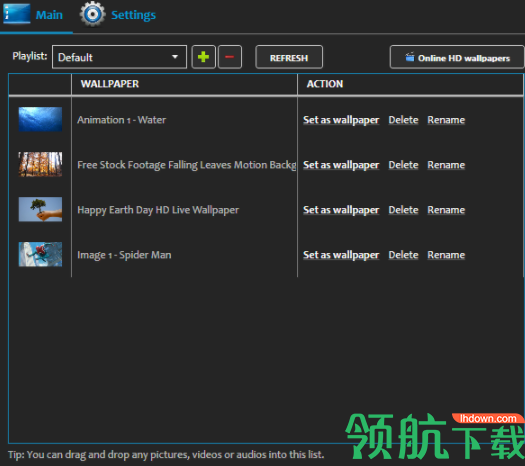Set Falling Leaves footage as wallpaper
The height and width of the screenshot is (466, 525).
coord(341,165)
